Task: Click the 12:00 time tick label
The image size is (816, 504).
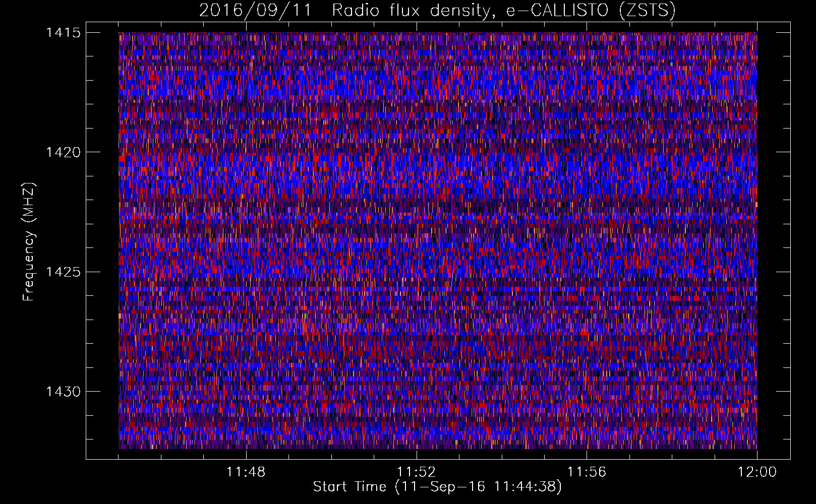Action: 757,472
